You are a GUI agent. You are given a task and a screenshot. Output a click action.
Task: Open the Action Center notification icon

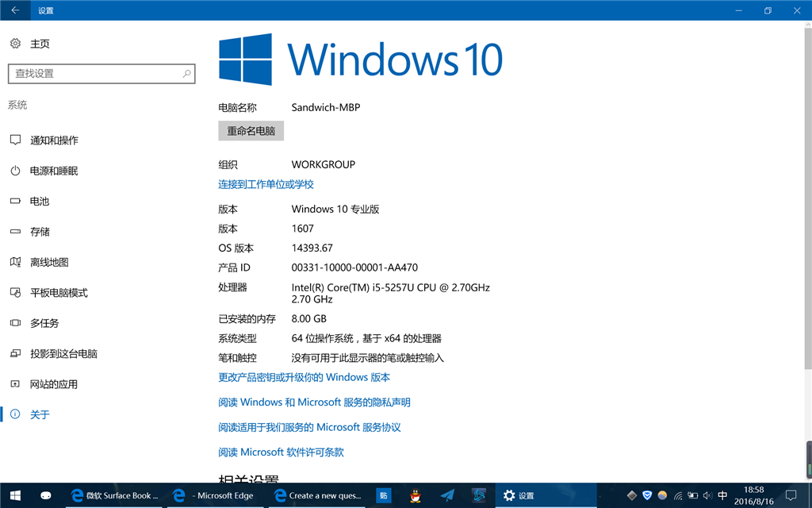(x=791, y=495)
